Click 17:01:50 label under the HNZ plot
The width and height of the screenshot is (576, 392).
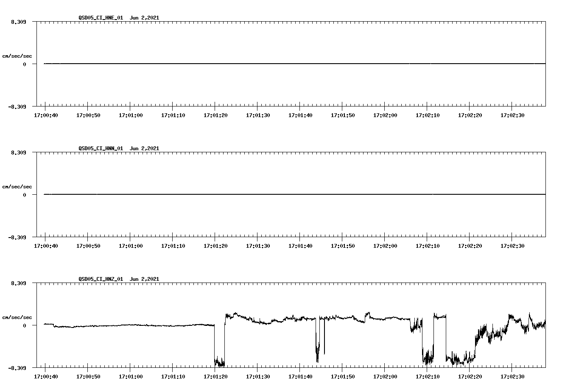(343, 377)
